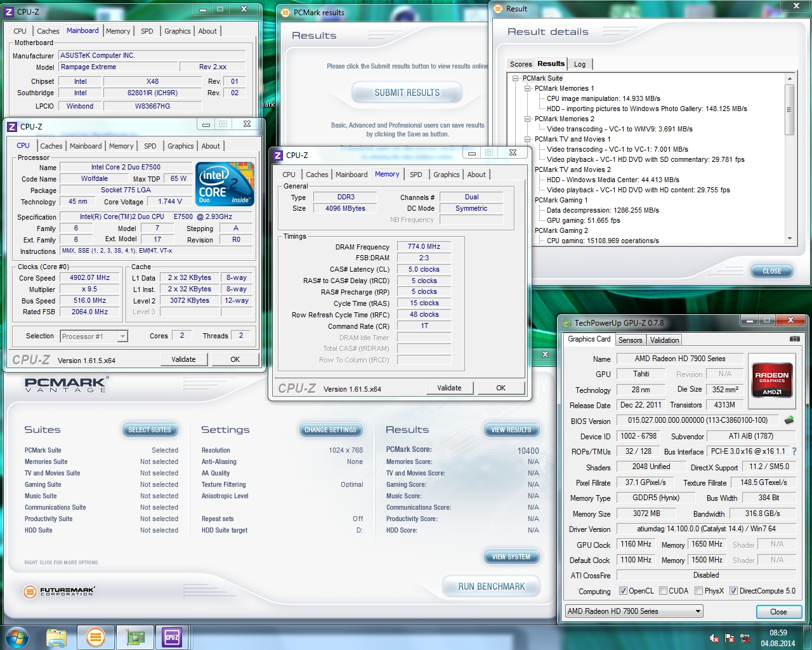This screenshot has width=812, height=650.
Task: Click the PCMark results window title icon
Action: pos(285,12)
